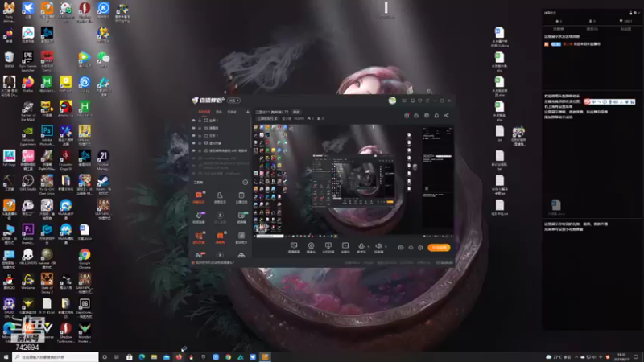Open Party Animals desktop shortcut
The width and height of the screenshot is (644, 362).
pos(9,12)
